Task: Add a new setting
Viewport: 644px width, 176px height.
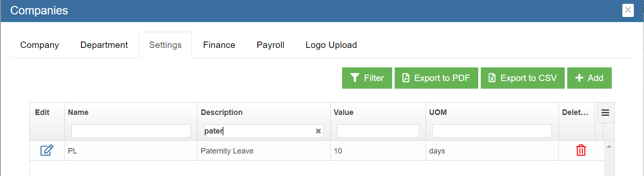Action: tap(589, 78)
